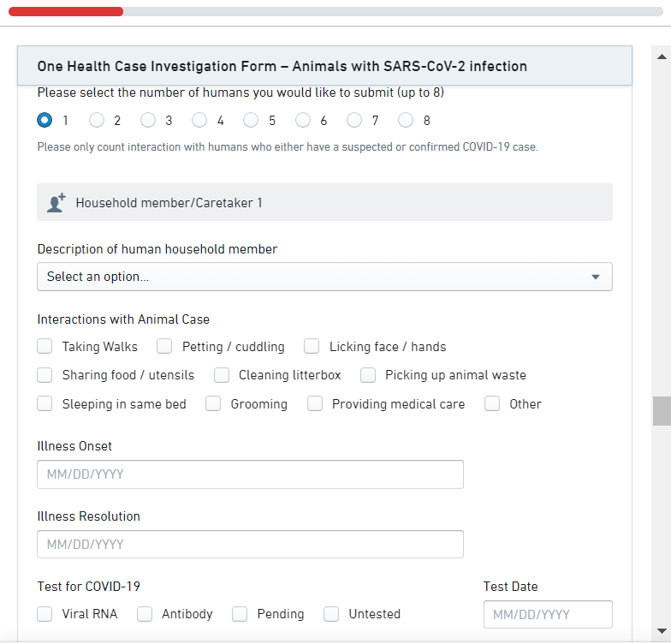Click the dropdown arrow for household member description
This screenshot has height=644, width=671.
[596, 277]
